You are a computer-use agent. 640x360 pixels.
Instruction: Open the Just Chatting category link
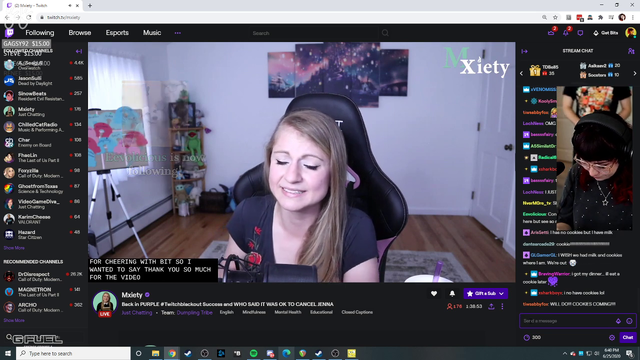137,313
